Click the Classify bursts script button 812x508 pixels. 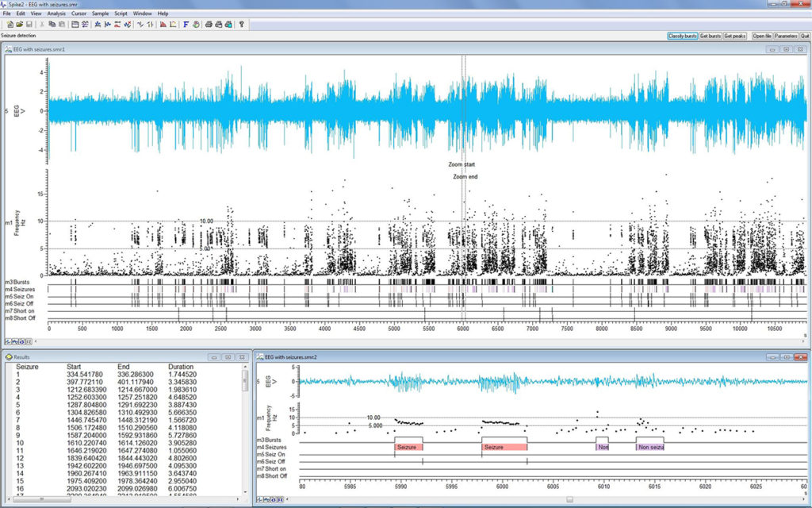pos(683,37)
